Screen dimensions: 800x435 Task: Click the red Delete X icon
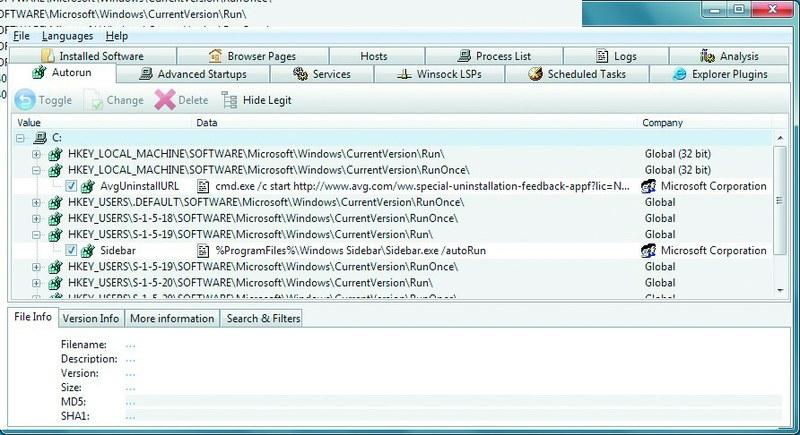(163, 100)
